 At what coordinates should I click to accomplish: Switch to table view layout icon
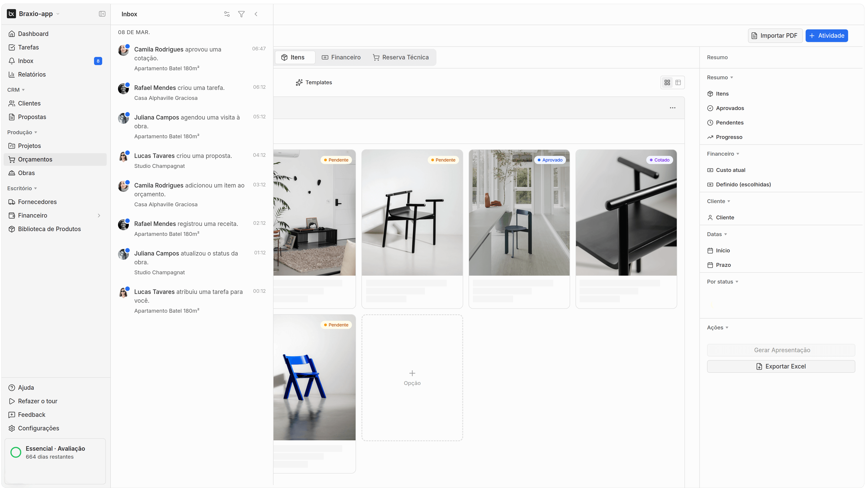(678, 82)
